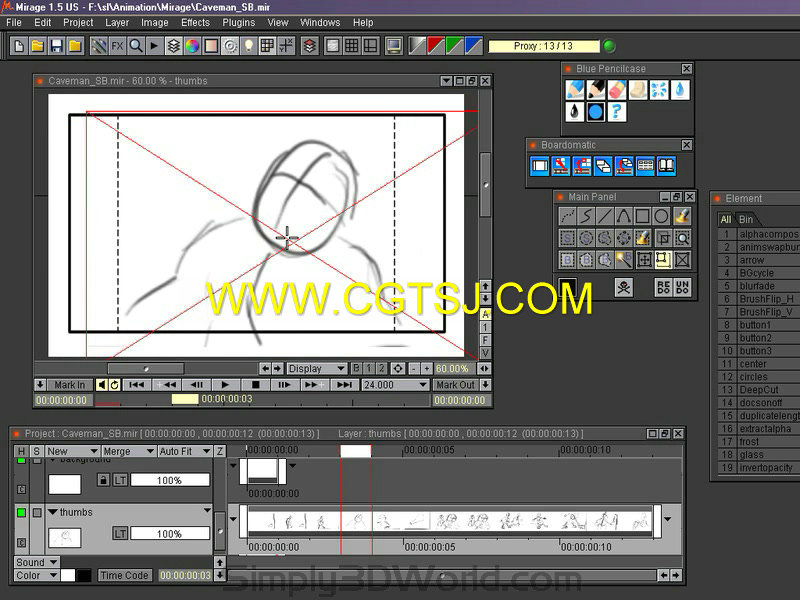Open the Sound dropdown at timeline bottom
This screenshot has height=600, width=800.
click(x=36, y=562)
